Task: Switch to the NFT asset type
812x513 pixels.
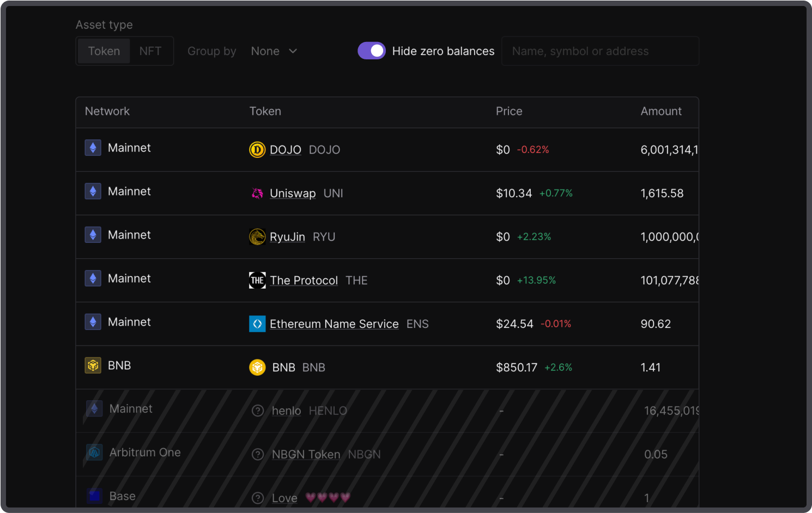Action: pyautogui.click(x=150, y=51)
